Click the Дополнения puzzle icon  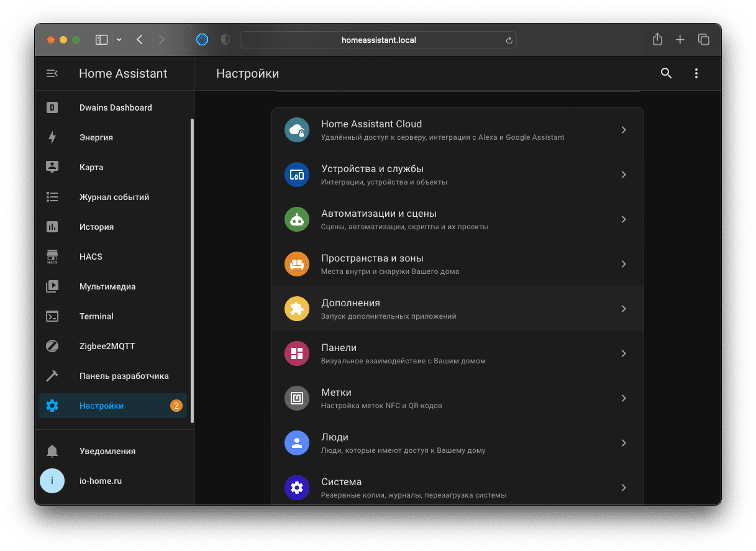tap(297, 309)
